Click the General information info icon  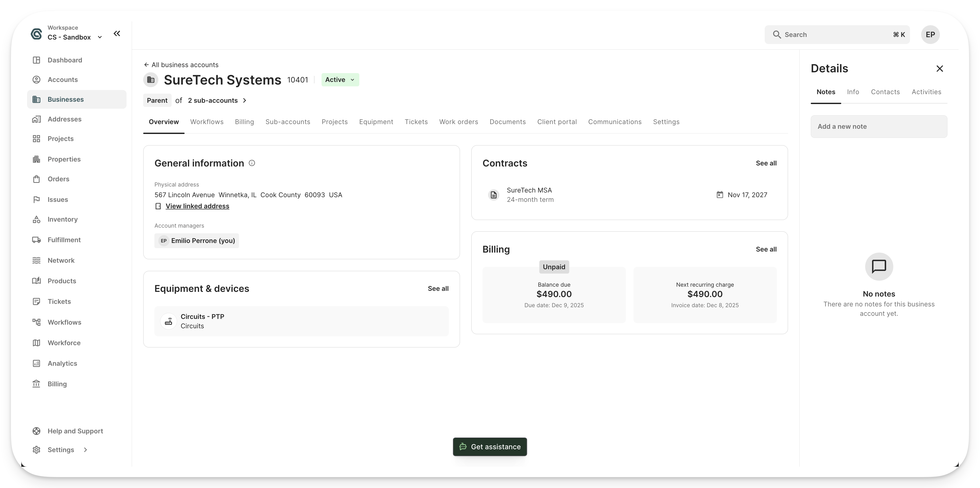pyautogui.click(x=252, y=163)
